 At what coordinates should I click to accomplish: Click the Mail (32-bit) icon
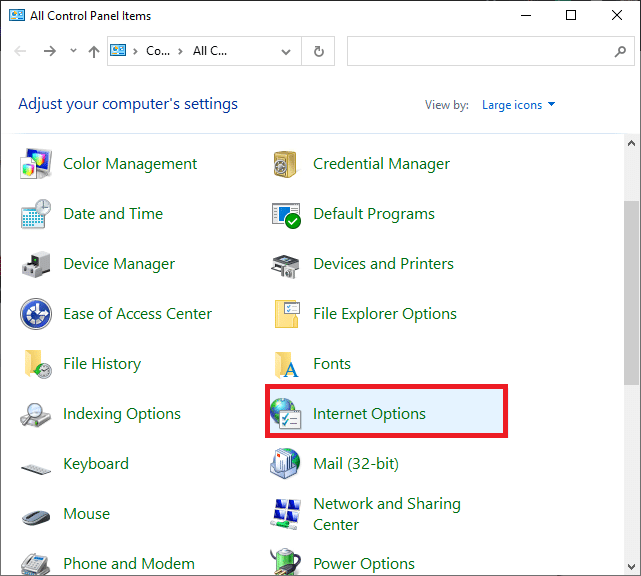(x=287, y=464)
